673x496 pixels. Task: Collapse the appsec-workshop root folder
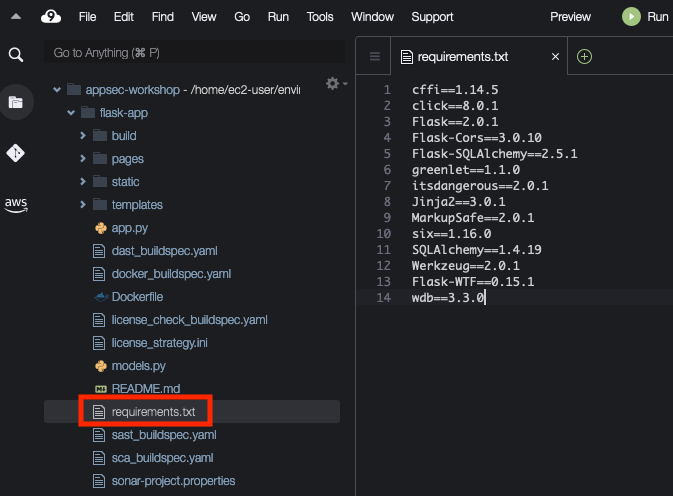pos(57,90)
